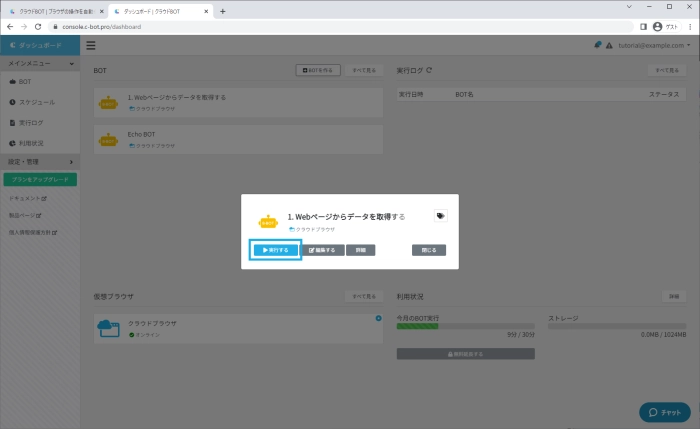Switch to the first browser tab
700x429 pixels.
[x=55, y=10]
